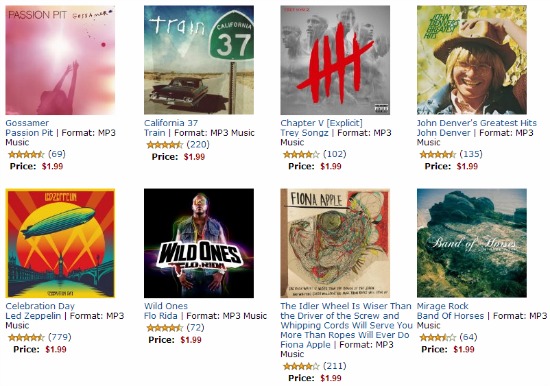Visit the Flo Rida artist link

pos(161,316)
